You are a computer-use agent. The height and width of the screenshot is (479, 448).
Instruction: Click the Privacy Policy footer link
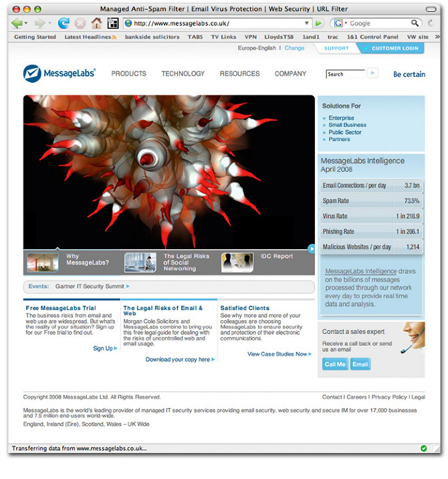(389, 397)
